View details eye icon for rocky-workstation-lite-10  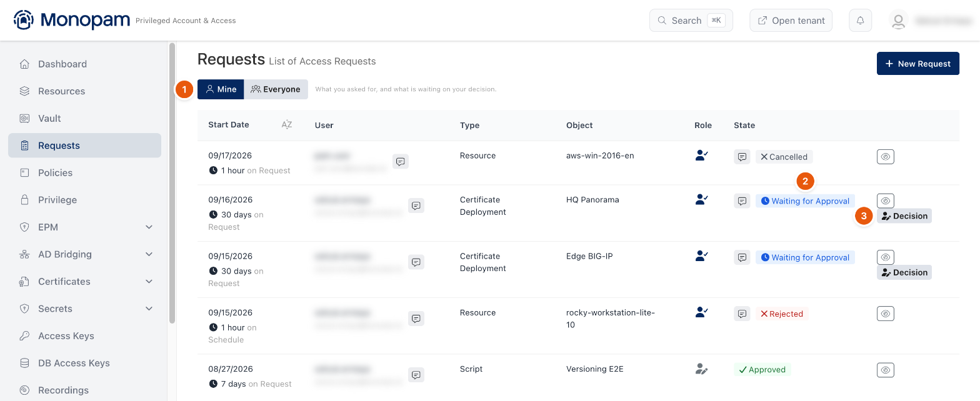click(x=885, y=314)
